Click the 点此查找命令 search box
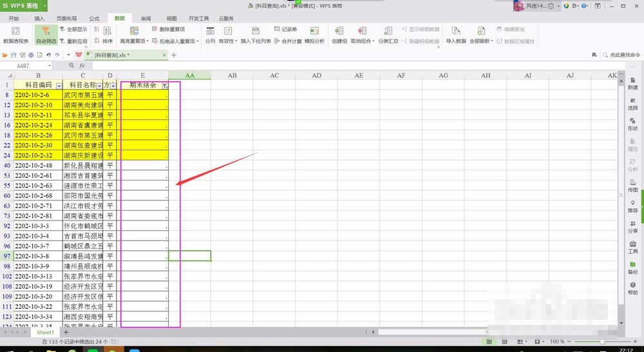Screen dimensions: 644x352 621,55
